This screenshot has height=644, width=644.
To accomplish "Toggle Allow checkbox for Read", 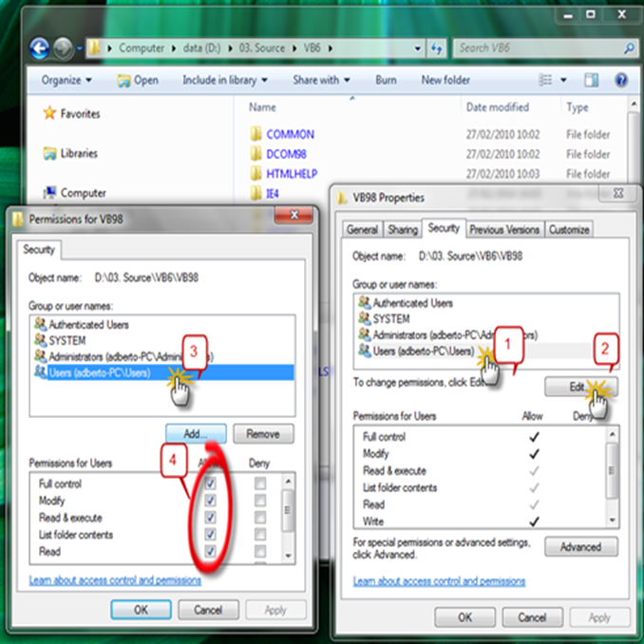I will pyautogui.click(x=210, y=551).
